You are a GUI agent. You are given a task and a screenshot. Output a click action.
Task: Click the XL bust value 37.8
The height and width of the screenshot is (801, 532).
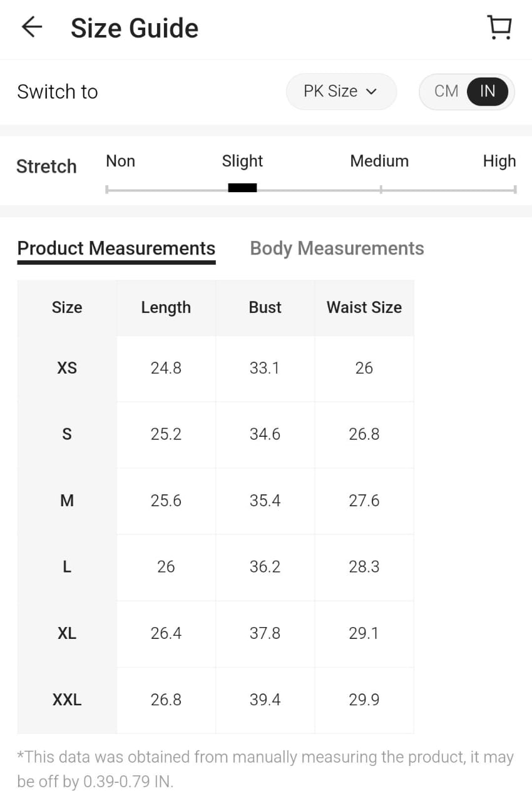265,633
